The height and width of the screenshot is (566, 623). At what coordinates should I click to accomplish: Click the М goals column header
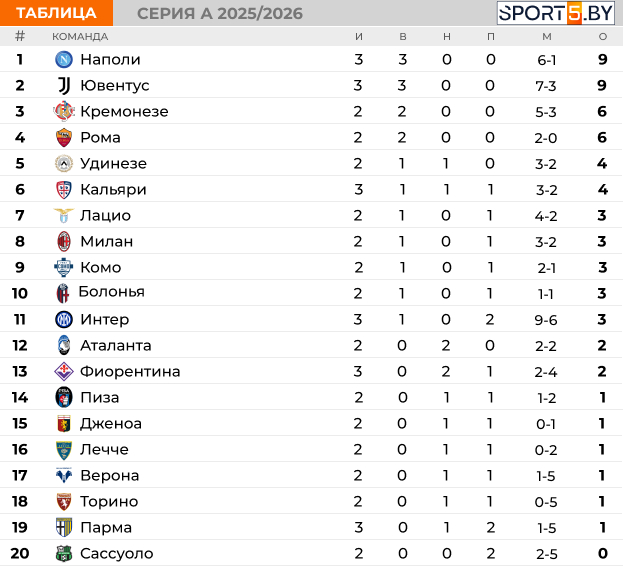547,37
